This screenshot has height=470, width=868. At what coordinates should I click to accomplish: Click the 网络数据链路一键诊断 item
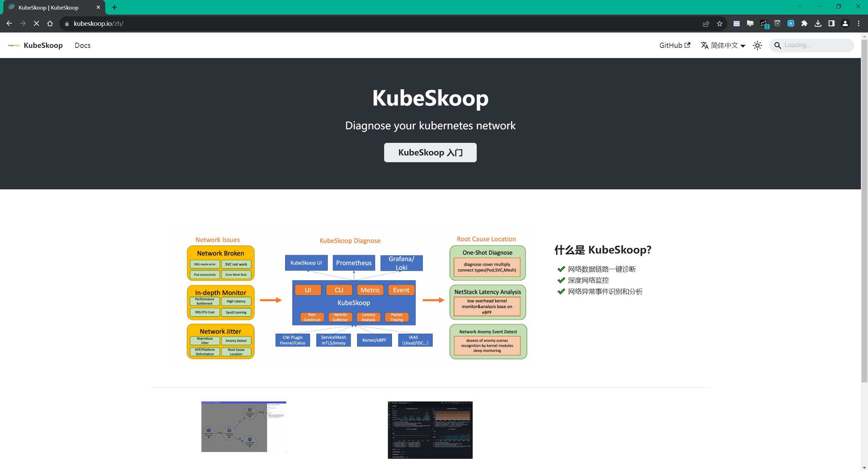click(602, 269)
